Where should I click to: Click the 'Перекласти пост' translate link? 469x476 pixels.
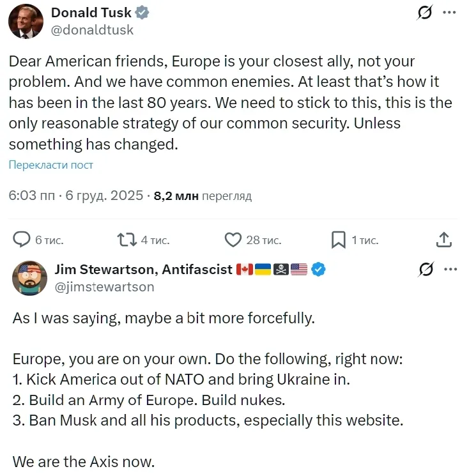point(51,165)
